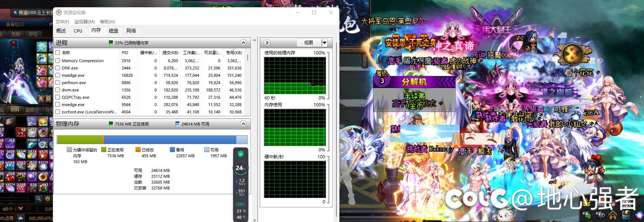This screenshot has width=644, height=222.
Task: Sort by the 工作集 column header
Action: [x=191, y=53]
